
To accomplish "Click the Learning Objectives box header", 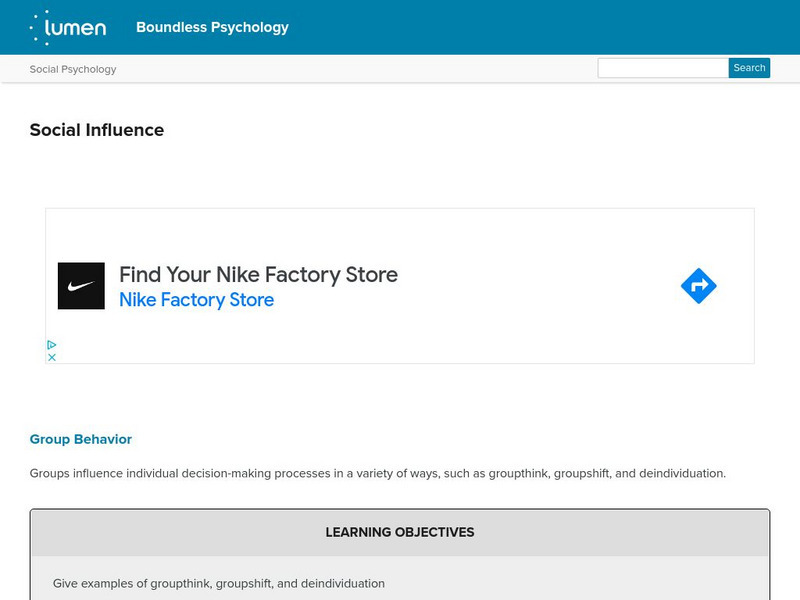I will (400, 532).
